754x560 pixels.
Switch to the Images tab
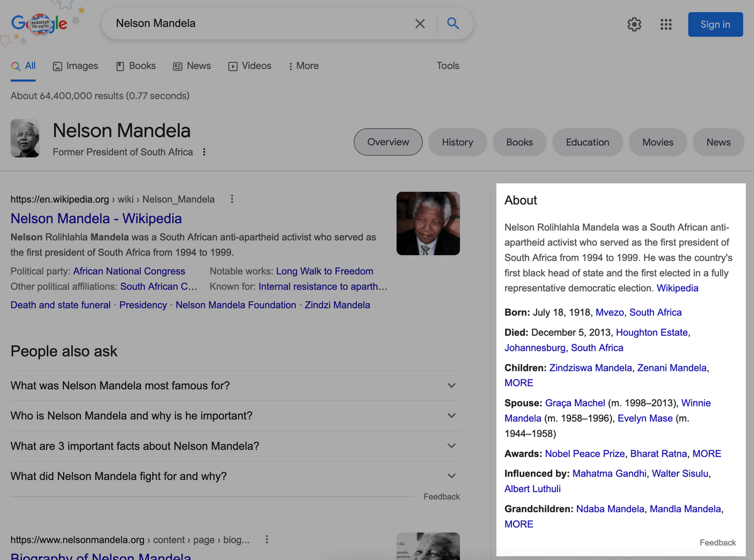[75, 66]
